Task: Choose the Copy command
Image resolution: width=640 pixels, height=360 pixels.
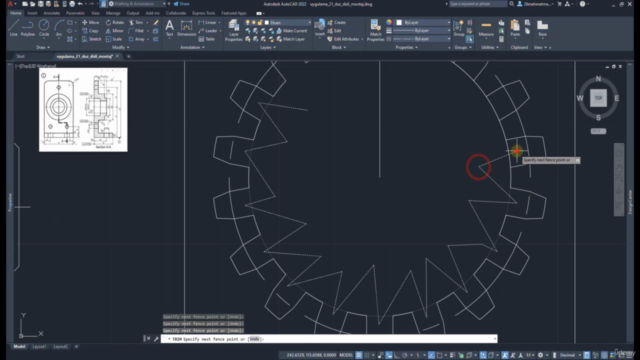Action: [x=90, y=31]
